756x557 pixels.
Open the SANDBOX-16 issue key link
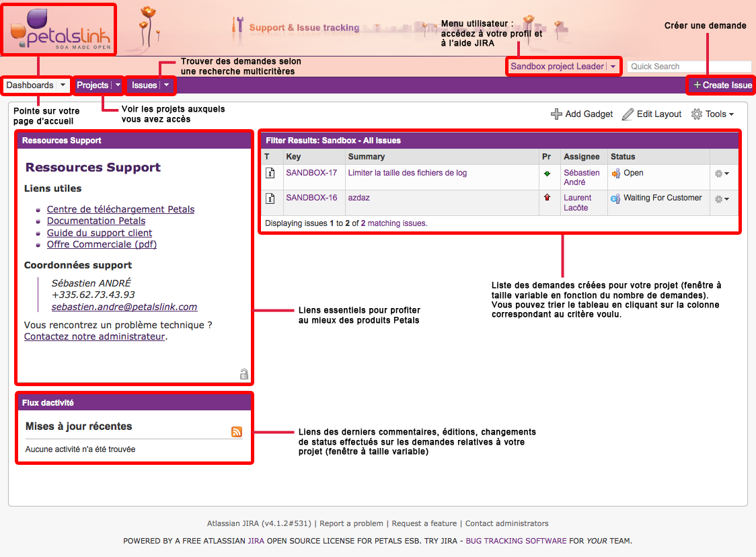click(311, 198)
